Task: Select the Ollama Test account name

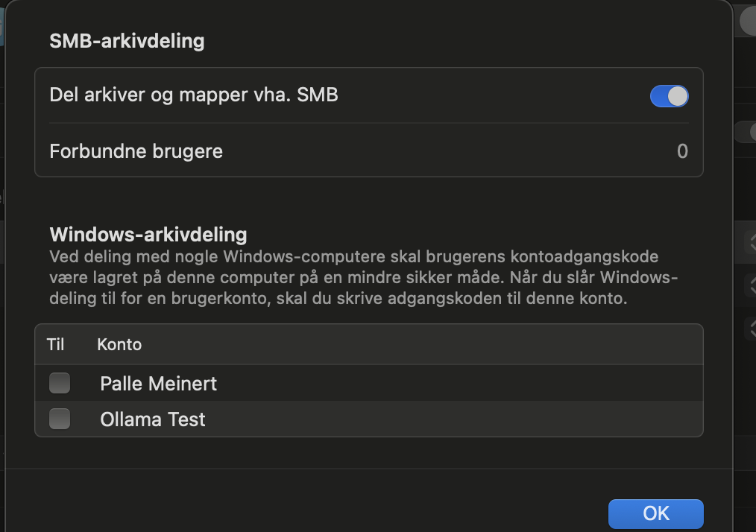Action: [152, 419]
